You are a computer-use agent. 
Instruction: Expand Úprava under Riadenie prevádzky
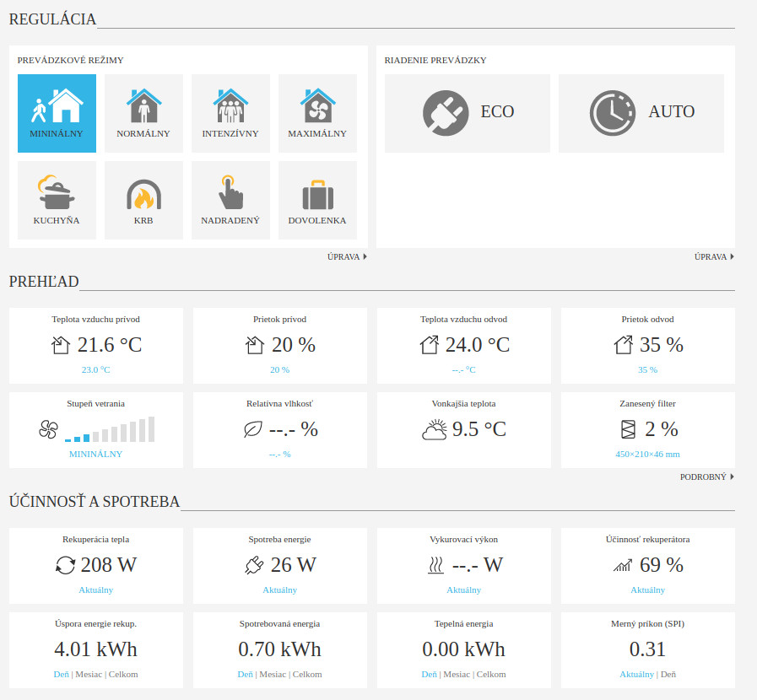pos(713,257)
